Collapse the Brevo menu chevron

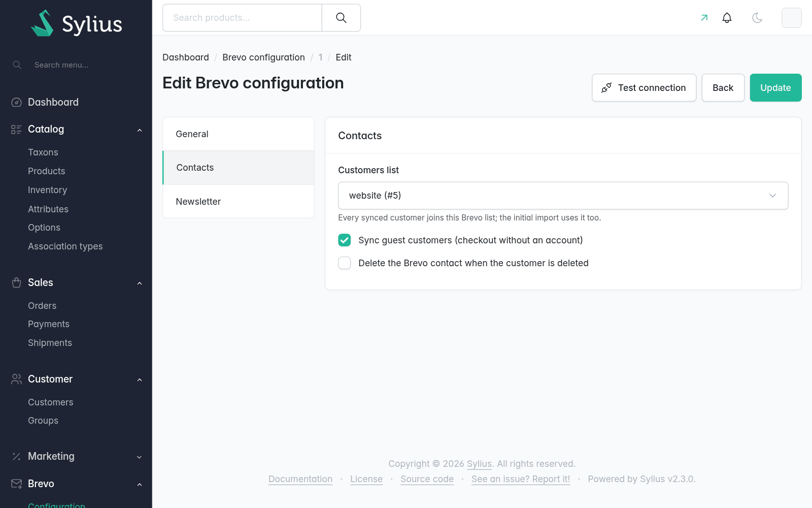click(140, 485)
